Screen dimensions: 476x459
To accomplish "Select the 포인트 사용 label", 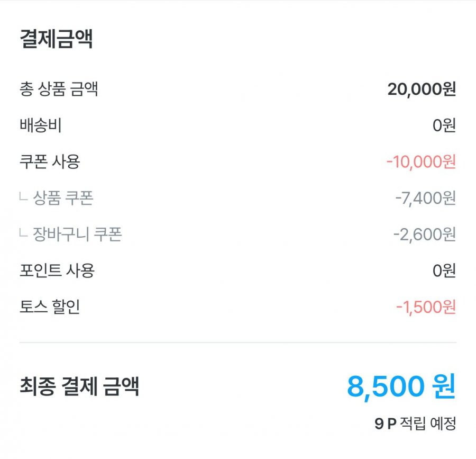I will (57, 271).
